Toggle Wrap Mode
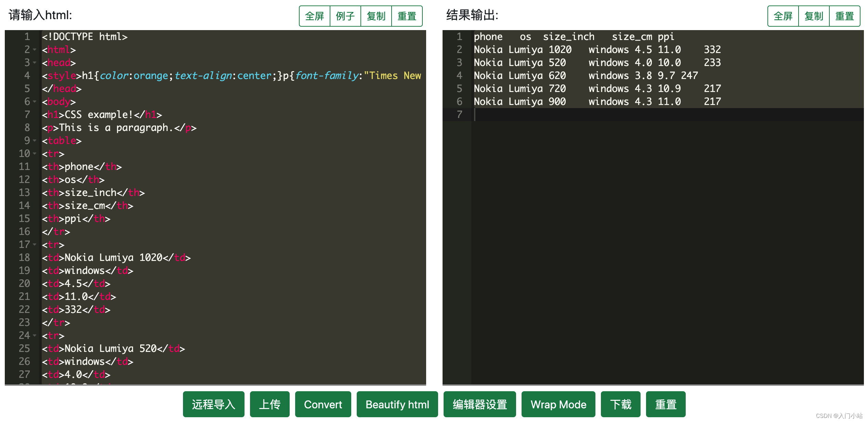The width and height of the screenshot is (868, 422). (558, 404)
